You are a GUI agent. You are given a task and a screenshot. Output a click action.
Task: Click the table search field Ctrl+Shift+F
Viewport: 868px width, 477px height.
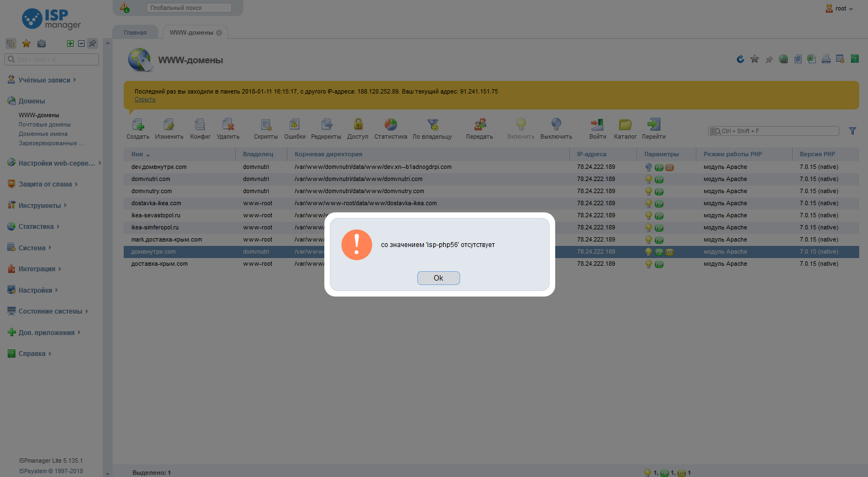tap(773, 131)
